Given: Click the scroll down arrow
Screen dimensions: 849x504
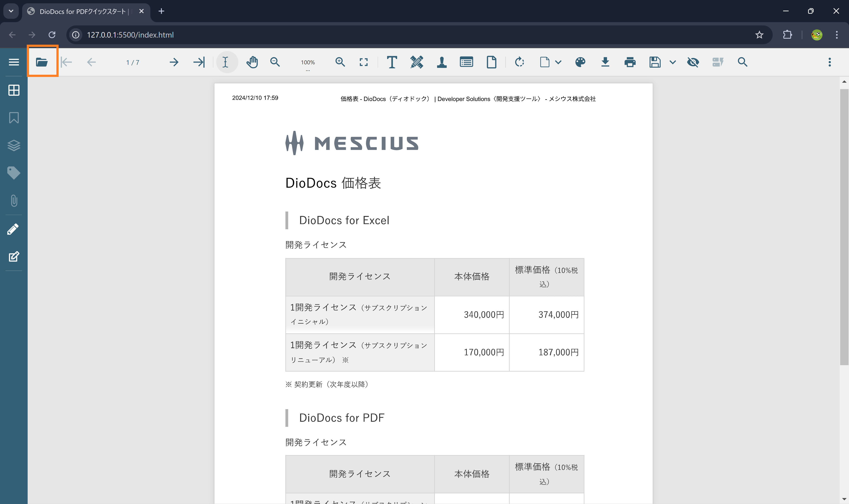Looking at the screenshot, I should point(844,499).
